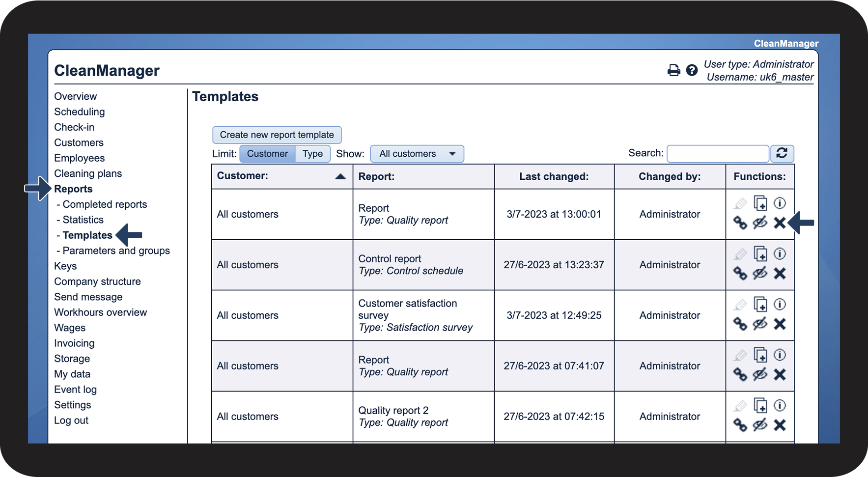
Task: Open help via the question mark icon
Action: (x=692, y=70)
